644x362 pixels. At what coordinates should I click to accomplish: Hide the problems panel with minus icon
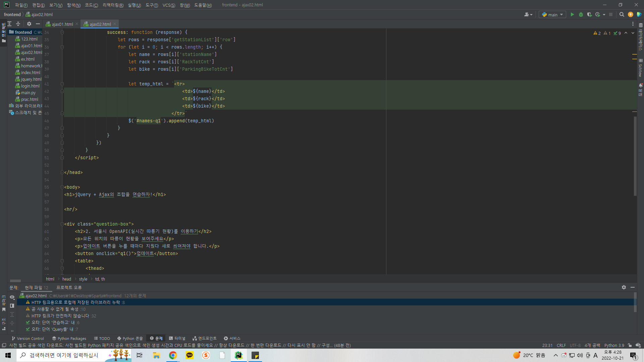pyautogui.click(x=633, y=288)
